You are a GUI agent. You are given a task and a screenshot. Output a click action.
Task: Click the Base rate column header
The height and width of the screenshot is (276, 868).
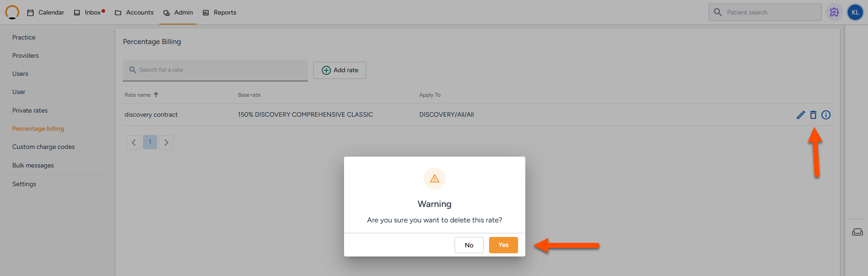249,95
